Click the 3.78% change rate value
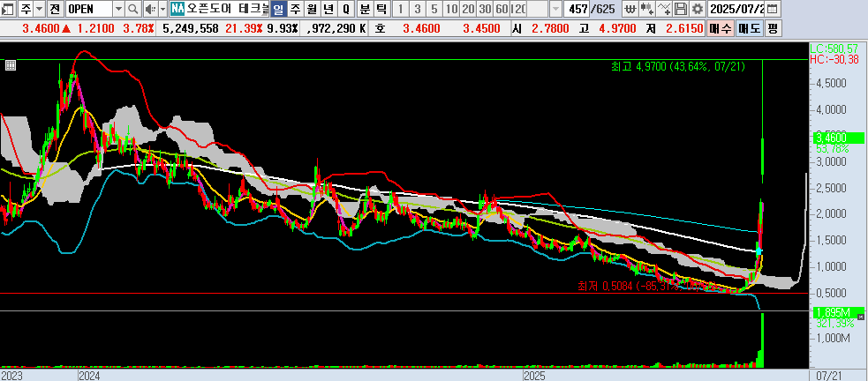 [x=139, y=29]
